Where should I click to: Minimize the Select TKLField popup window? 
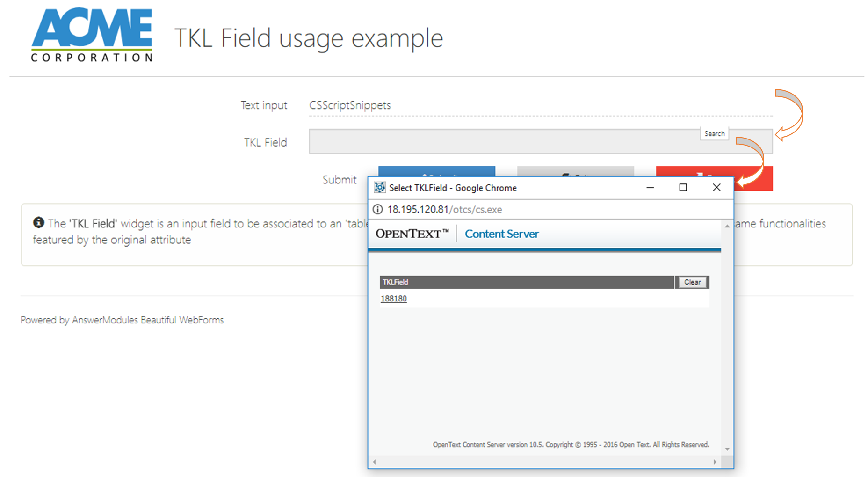(650, 188)
